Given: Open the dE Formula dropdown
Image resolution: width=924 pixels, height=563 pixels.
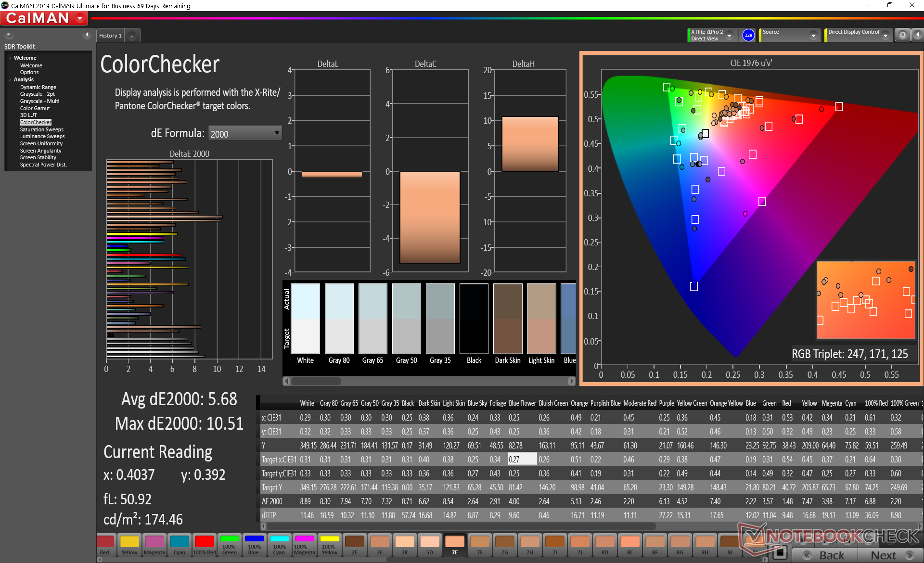Looking at the screenshot, I should point(245,133).
